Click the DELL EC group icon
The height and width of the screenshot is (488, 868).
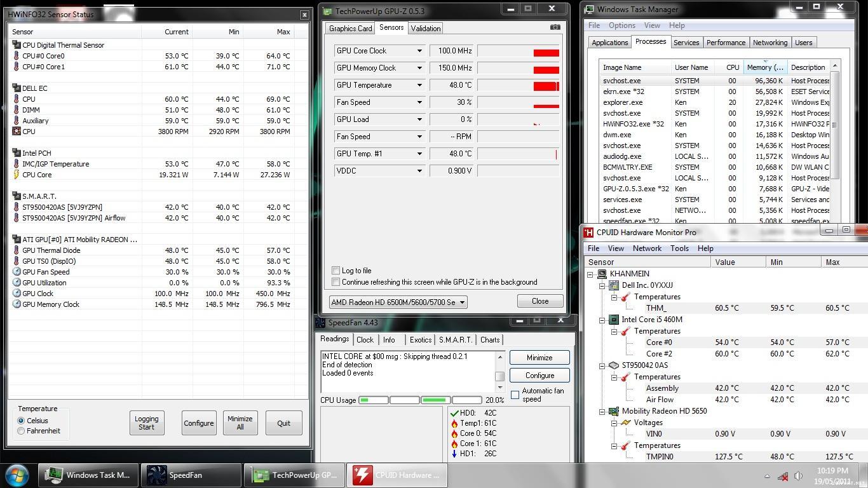coord(16,88)
